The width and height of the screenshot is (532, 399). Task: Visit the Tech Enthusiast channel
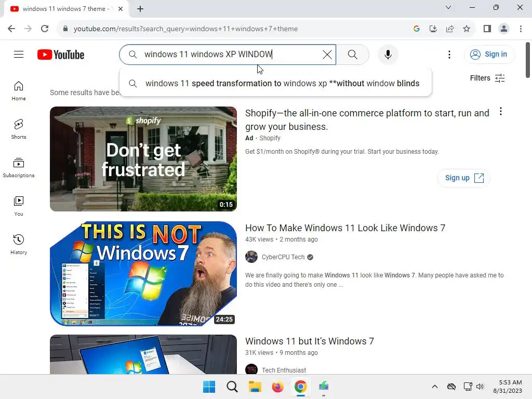pos(284,370)
